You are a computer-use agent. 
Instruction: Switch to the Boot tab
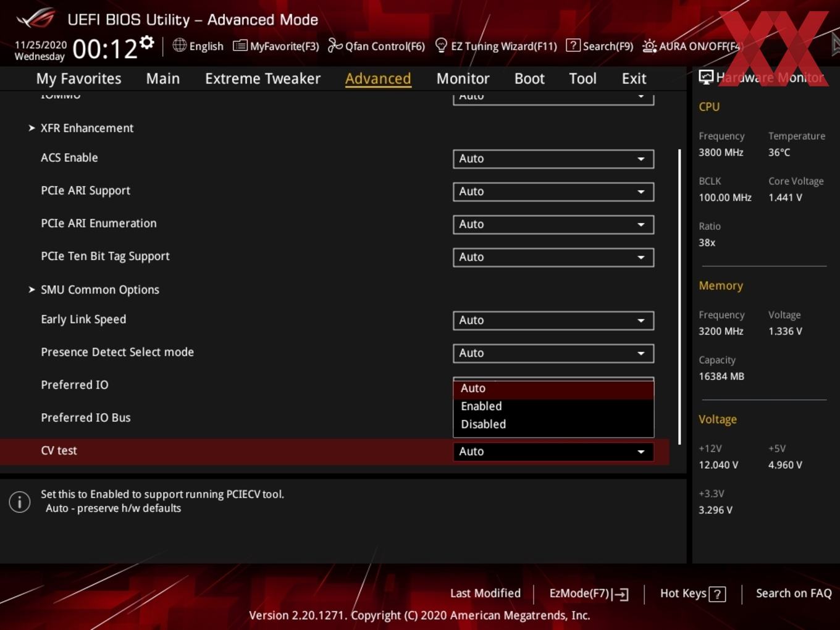530,78
